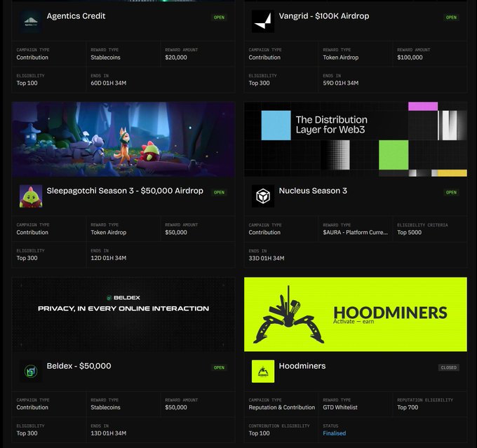Screen dimensions: 477x448
Task: Click Token Airdrop reward type on Sleepagotchi
Action: pos(108,232)
